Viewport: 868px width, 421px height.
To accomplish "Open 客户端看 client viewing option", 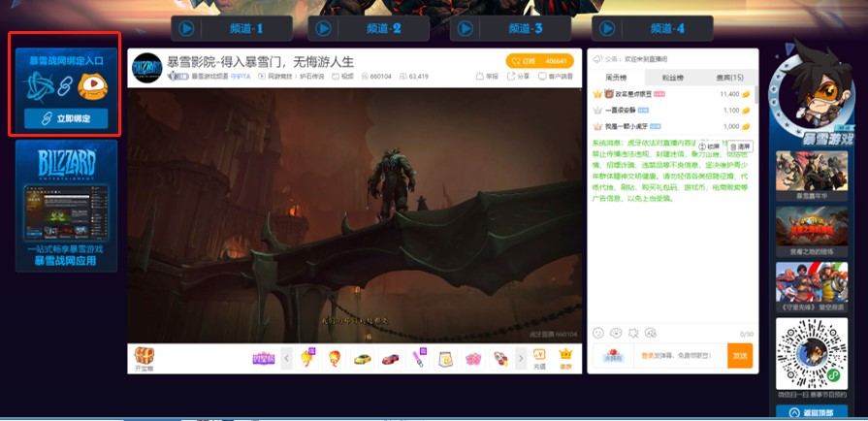I will (556, 77).
